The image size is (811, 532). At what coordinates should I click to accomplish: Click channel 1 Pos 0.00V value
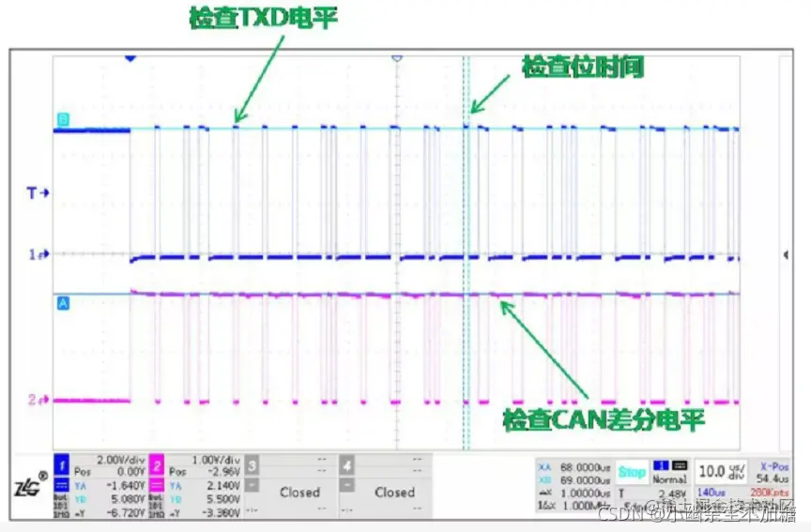[130, 472]
